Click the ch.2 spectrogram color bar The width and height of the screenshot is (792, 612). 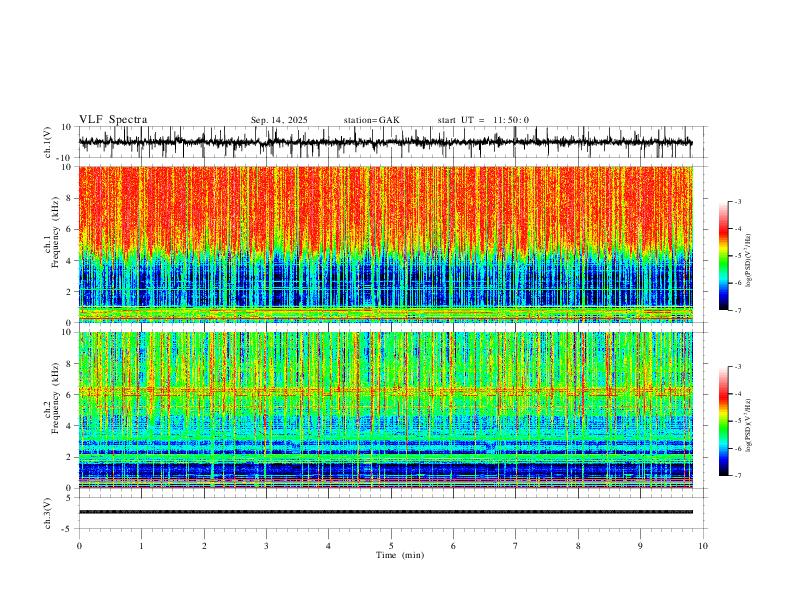(724, 421)
